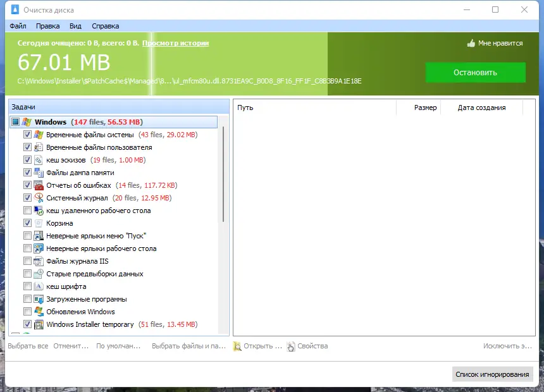Viewport: 544px width, 392px height.
Task: Click the Recycle Bin icon beside 'Корзина'
Action: [x=39, y=223]
